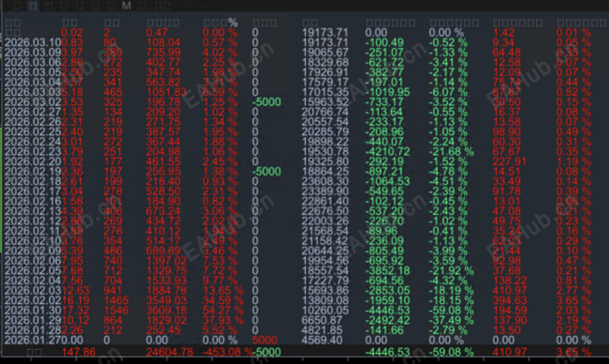Viewport: 609px width, 364px height.
Task: Select the drawdown value -3852.18
Action: 387,270
